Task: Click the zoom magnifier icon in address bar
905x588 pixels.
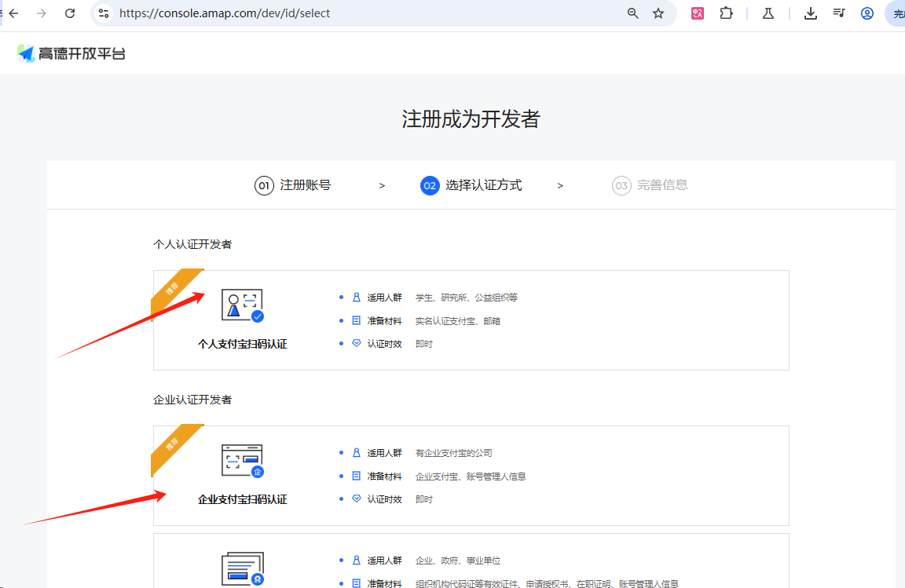Action: point(633,13)
